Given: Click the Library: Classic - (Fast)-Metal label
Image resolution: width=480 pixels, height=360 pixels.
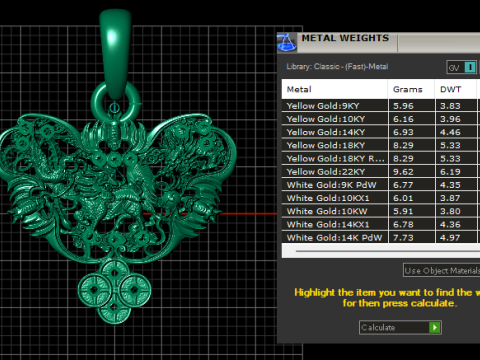Looking at the screenshot, I should [x=337, y=67].
